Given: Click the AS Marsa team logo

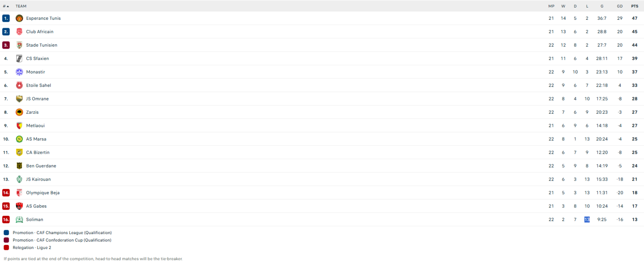Looking at the screenshot, I should pyautogui.click(x=19, y=139).
